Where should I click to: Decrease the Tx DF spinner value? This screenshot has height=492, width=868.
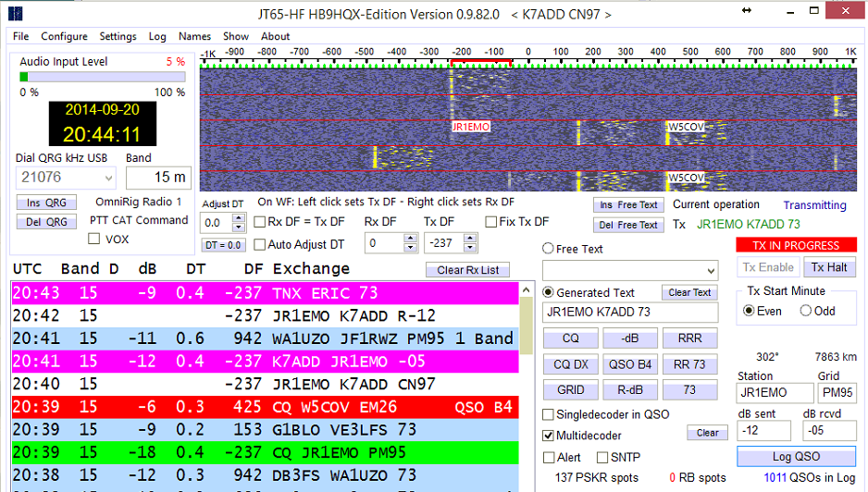coord(470,248)
